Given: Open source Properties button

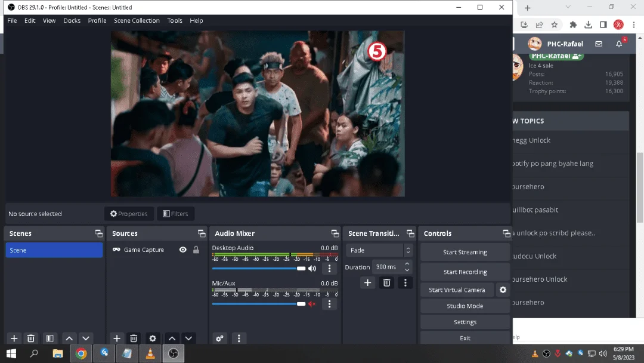Looking at the screenshot, I should [129, 214].
